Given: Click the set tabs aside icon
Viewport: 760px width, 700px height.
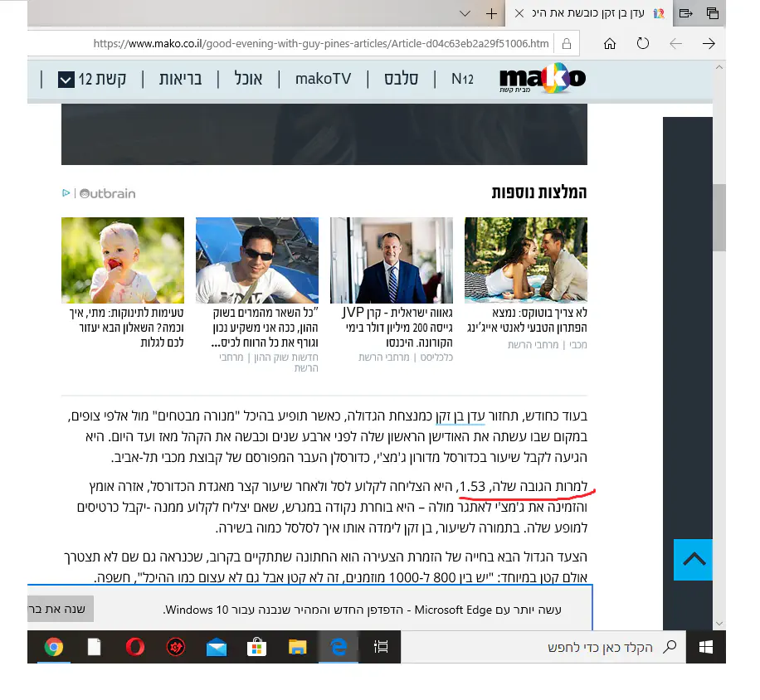Looking at the screenshot, I should pos(685,13).
